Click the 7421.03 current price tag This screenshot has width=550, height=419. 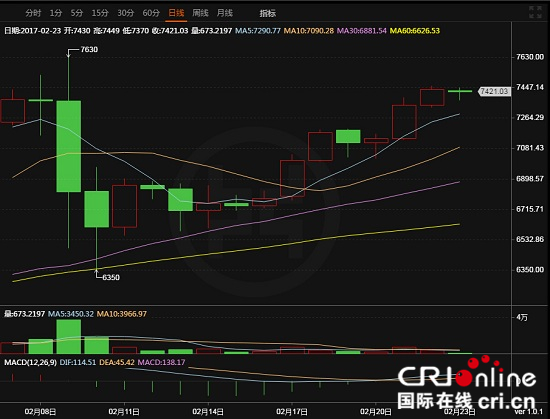point(494,91)
